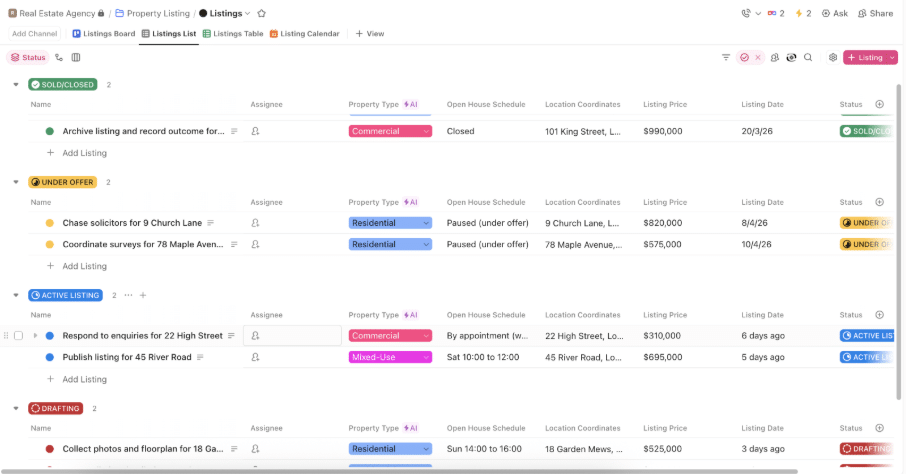Expand subtasks of Respond to enquiries task
Screen dimensions: 906x474
click(35, 336)
